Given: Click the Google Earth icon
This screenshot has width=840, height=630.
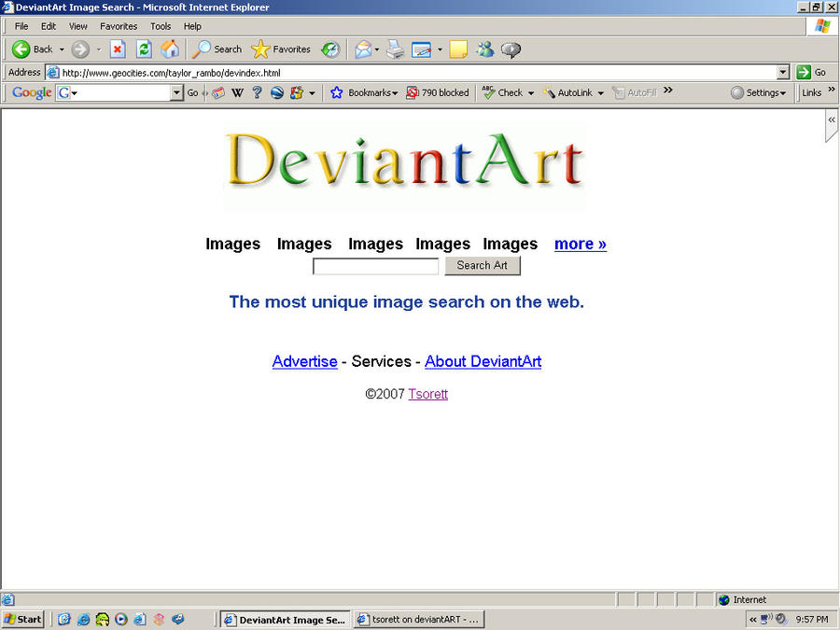Looking at the screenshot, I should pos(276,92).
